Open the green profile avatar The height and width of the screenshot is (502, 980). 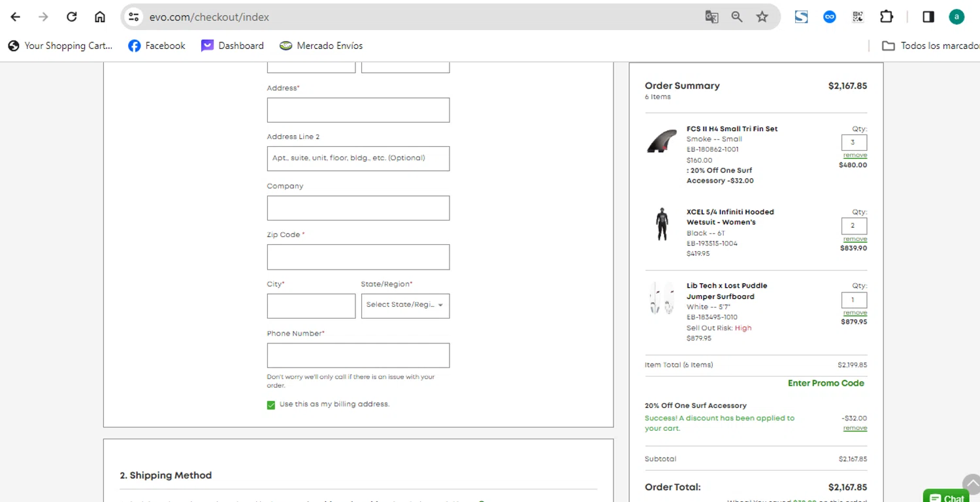pyautogui.click(x=956, y=17)
